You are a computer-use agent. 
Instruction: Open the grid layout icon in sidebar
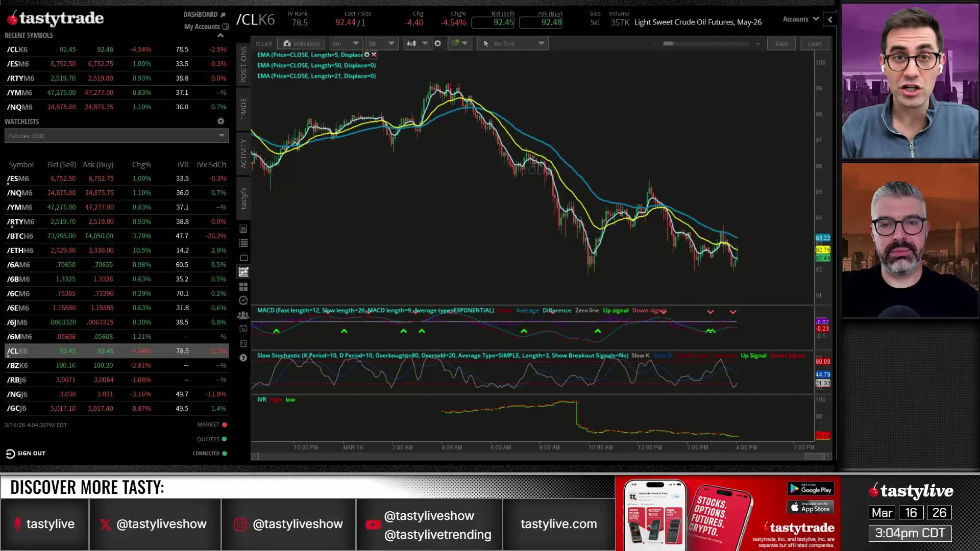[x=243, y=287]
